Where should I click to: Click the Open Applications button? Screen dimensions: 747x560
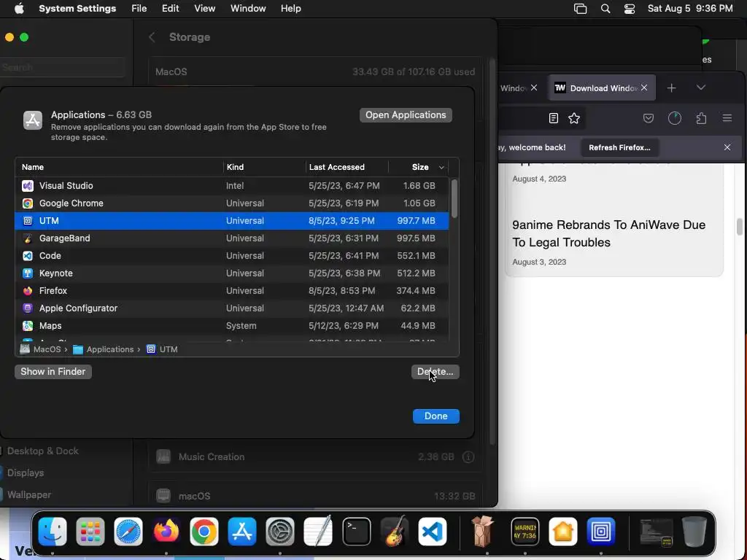point(406,114)
